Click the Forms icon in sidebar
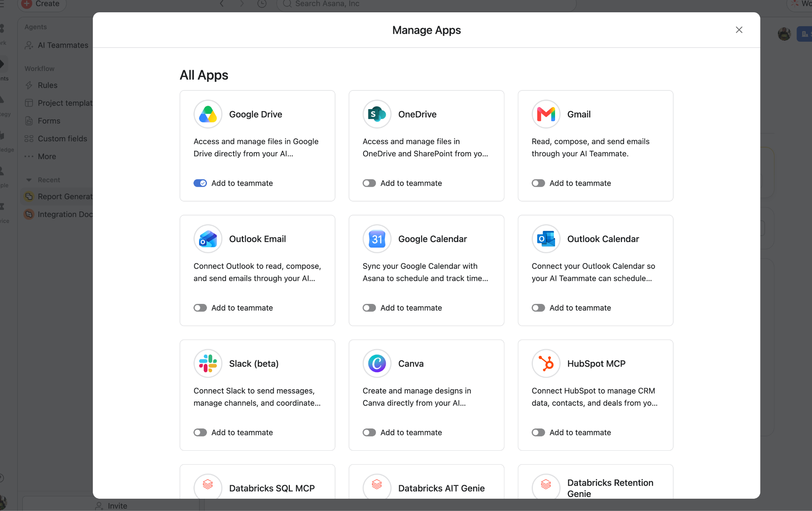Screen dimensions: 812x511 tap(29, 121)
